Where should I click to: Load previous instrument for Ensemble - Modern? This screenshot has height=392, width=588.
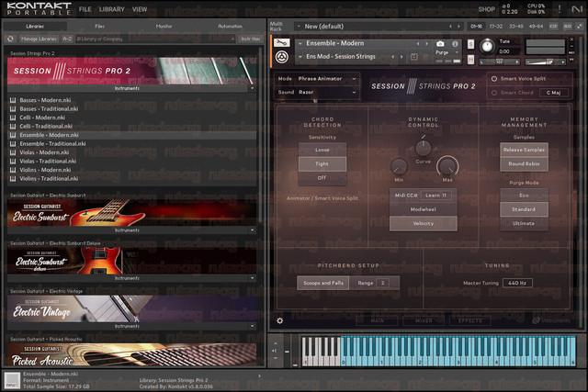tap(418, 44)
